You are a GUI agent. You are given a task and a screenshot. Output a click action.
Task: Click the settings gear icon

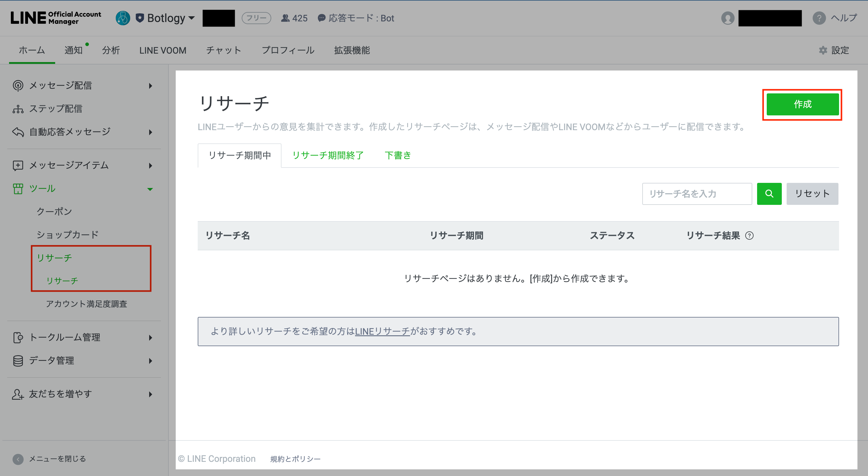pyautogui.click(x=823, y=51)
